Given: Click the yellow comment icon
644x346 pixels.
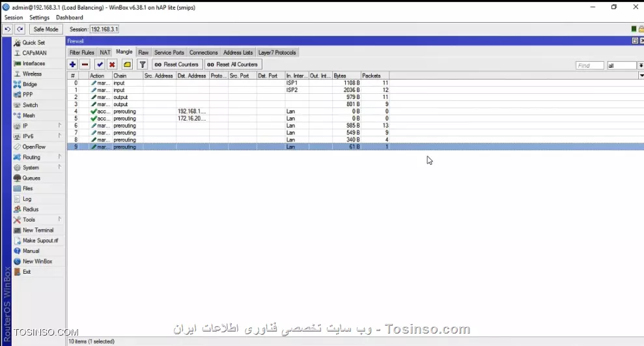Looking at the screenshot, I should click(x=127, y=65).
